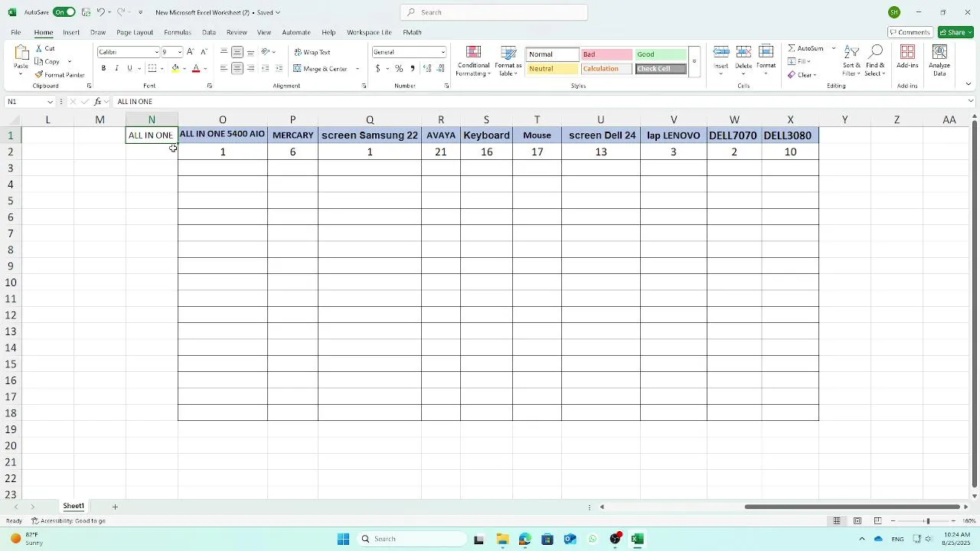Expand Merge & Center options arrow
The image size is (980, 551).
[357, 69]
